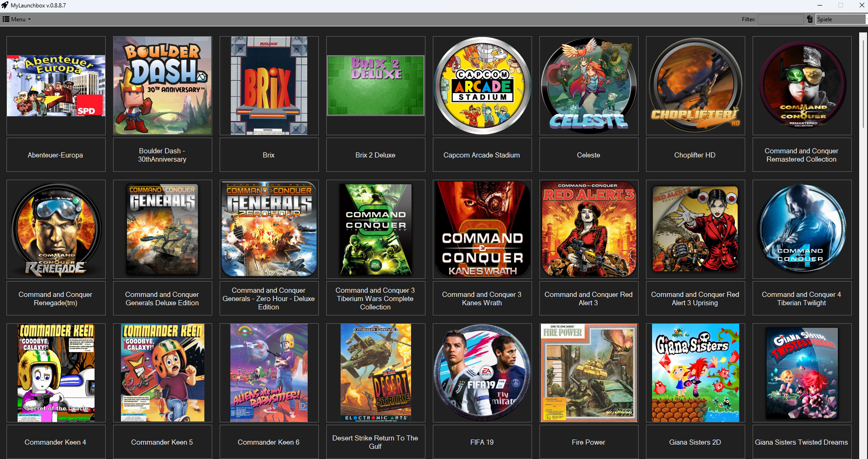
Task: Open the Abenteuer-Europa cover art
Action: click(x=56, y=86)
